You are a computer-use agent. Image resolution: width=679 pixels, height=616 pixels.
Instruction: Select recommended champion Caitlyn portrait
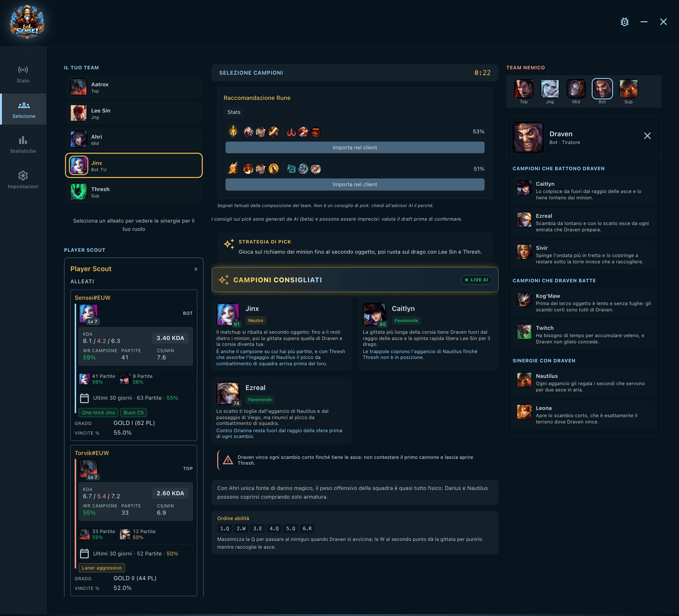[374, 314]
